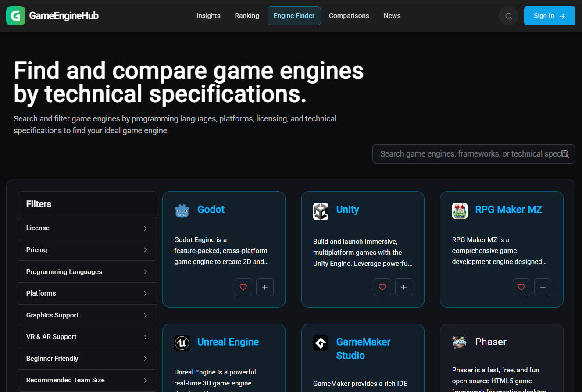Screen dimensions: 582x392
Task: Go to the Comparisons nav item
Action: tap(349, 16)
